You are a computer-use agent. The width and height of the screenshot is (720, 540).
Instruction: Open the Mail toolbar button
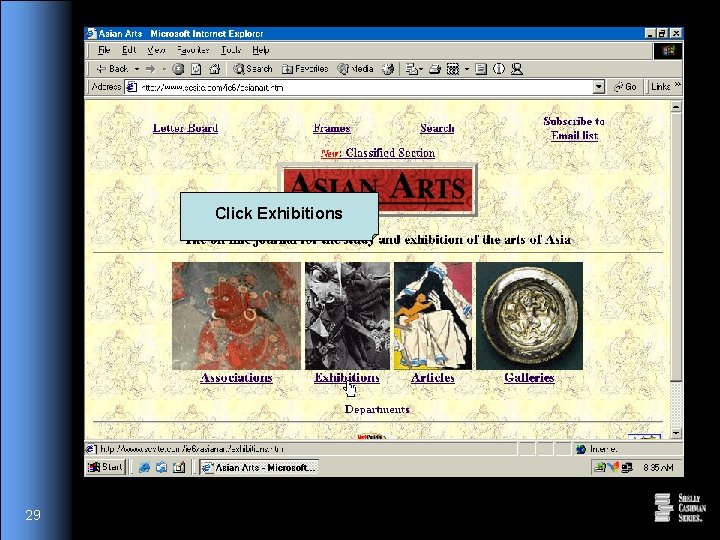click(x=414, y=69)
